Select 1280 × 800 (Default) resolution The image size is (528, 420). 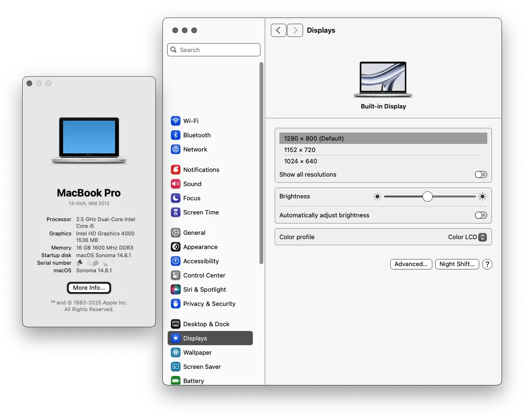click(383, 138)
